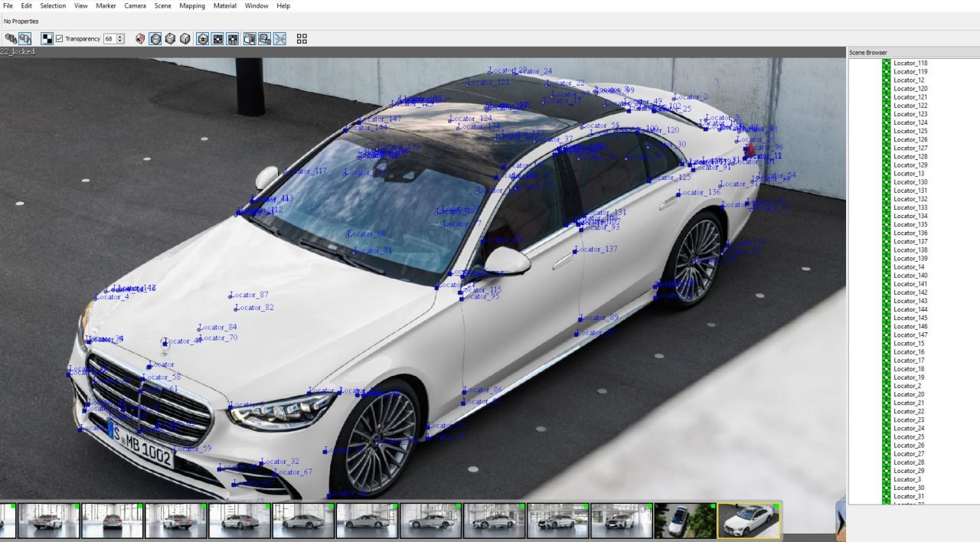
Task: Open the Help menu
Action: [283, 5]
